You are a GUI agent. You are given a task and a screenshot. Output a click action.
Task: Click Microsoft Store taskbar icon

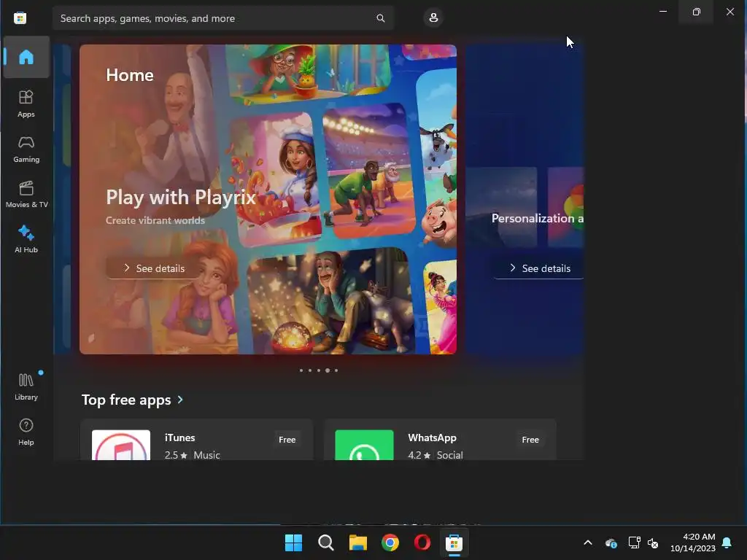click(x=454, y=542)
